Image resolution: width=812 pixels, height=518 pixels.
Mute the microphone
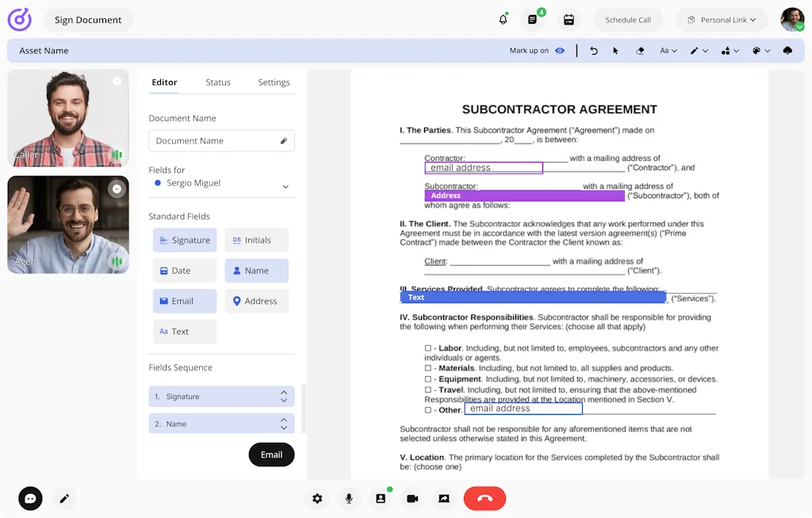pos(349,498)
